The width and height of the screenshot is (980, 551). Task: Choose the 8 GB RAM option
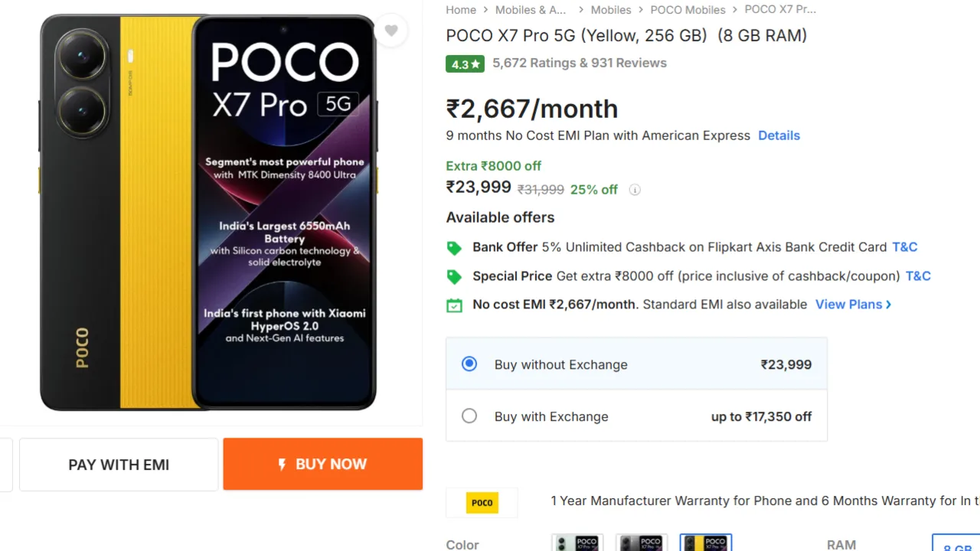957,545
